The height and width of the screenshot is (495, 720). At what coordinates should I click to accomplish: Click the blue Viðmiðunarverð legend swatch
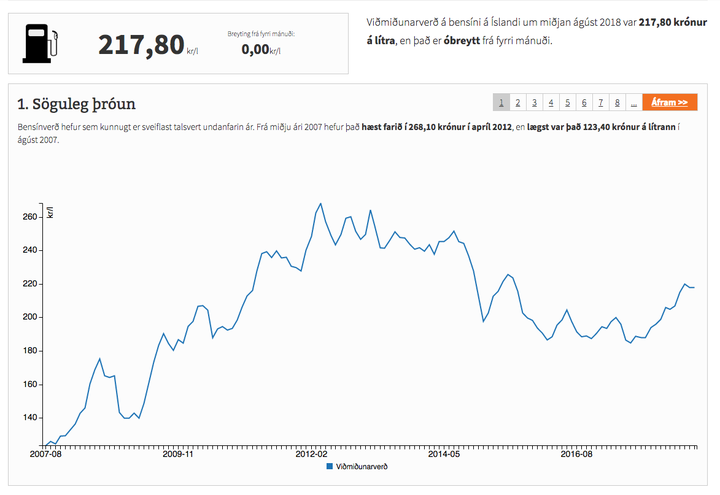tap(330, 467)
